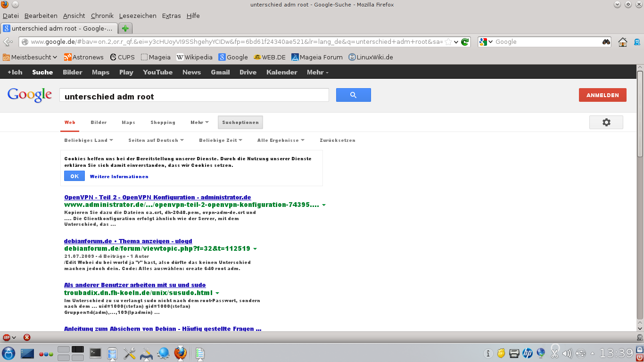Viewport: 644px width, 362px height.
Task: Close add-on bar with red X icon
Action: coord(27,337)
